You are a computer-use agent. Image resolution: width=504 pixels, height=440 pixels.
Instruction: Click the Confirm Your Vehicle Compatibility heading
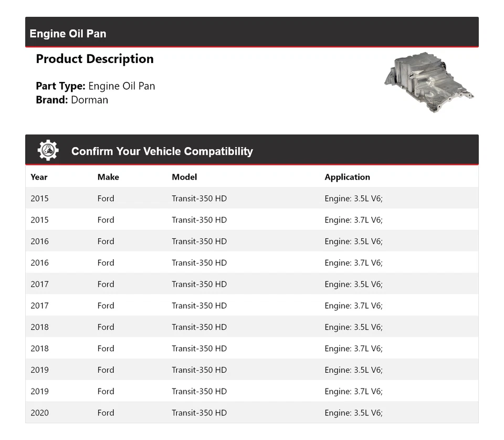162,151
